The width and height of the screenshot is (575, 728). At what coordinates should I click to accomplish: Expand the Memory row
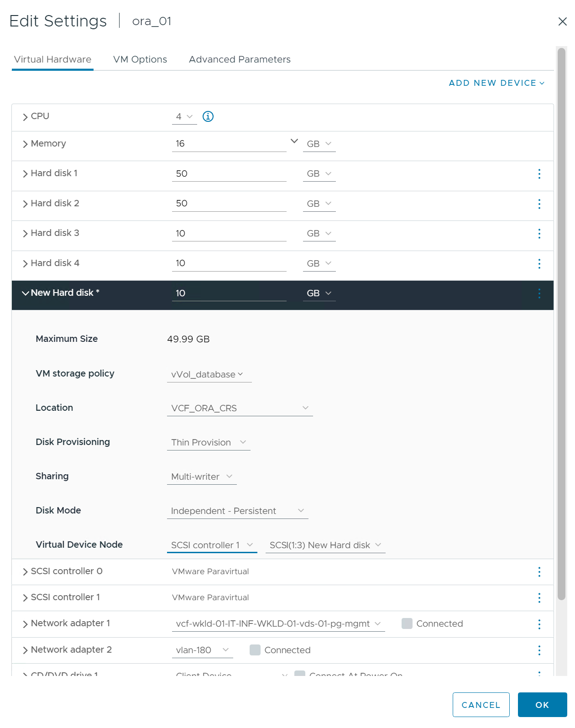(x=26, y=144)
